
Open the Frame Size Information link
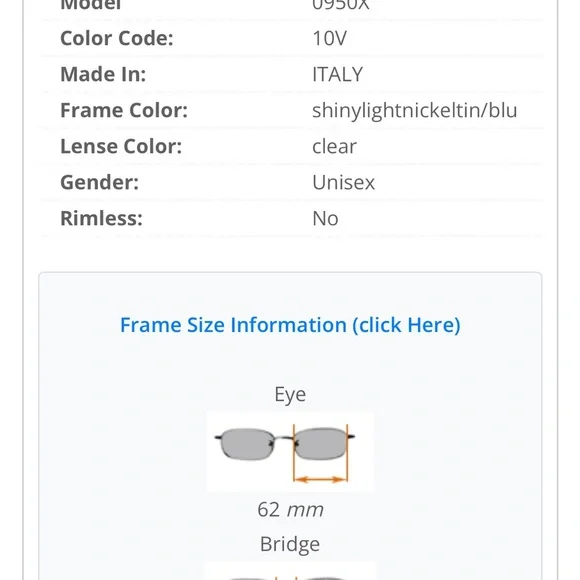290,325
